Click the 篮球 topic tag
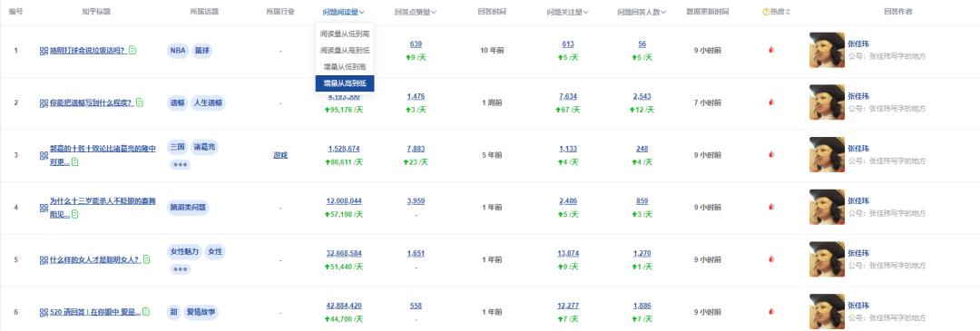This screenshot has height=331, width=980. 201,51
